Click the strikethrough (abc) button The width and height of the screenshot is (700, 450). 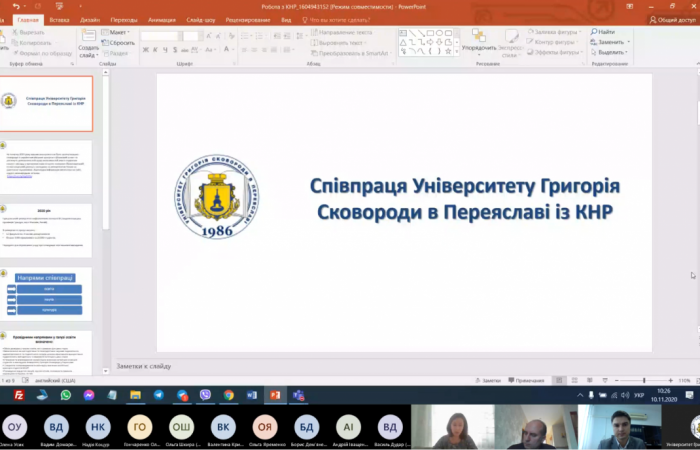click(185, 50)
